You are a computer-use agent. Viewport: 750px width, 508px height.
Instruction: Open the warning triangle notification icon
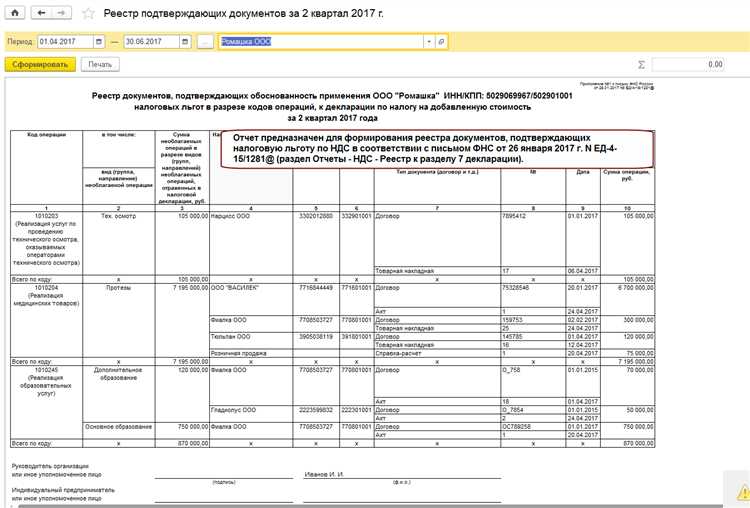click(x=744, y=491)
